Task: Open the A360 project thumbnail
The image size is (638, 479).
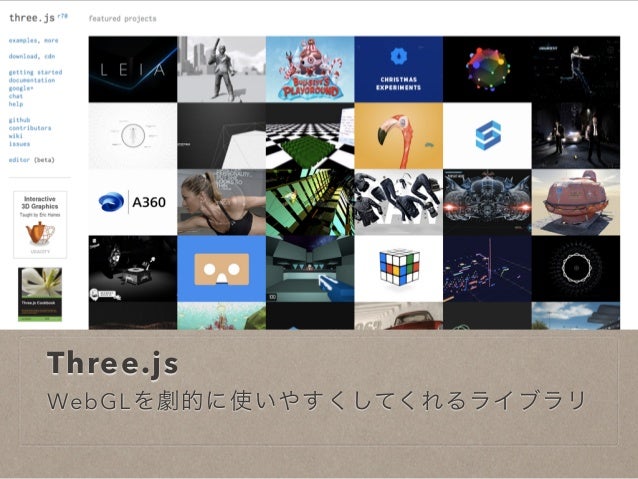Action: coord(133,202)
